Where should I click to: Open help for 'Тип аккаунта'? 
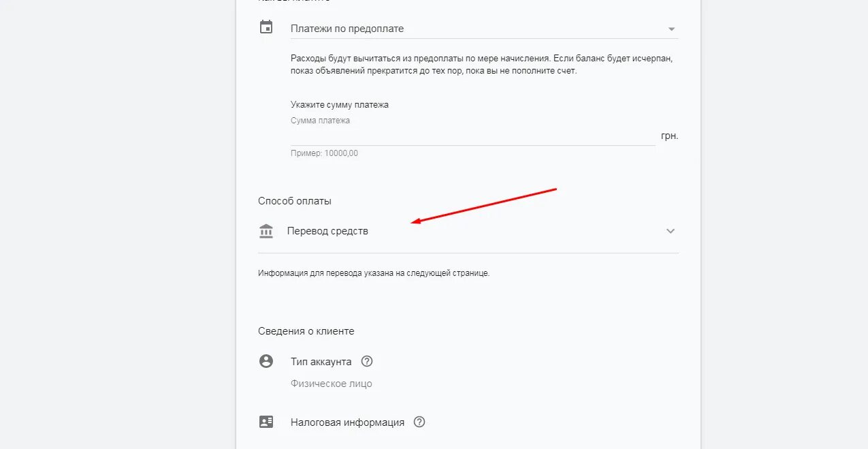coord(367,361)
